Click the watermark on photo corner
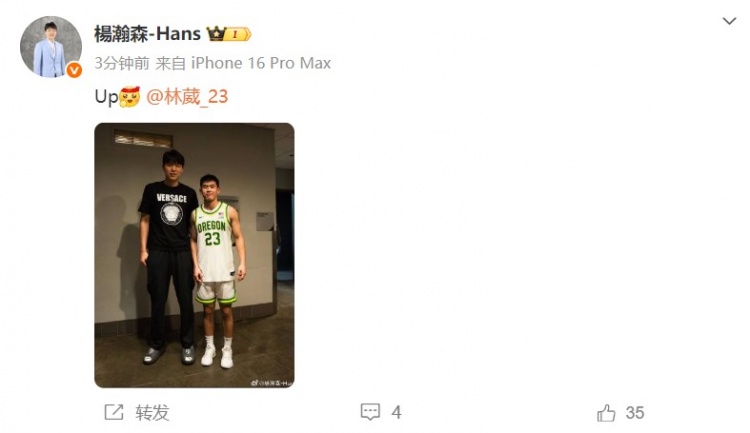This screenshot has height=433, width=750. tap(271, 383)
